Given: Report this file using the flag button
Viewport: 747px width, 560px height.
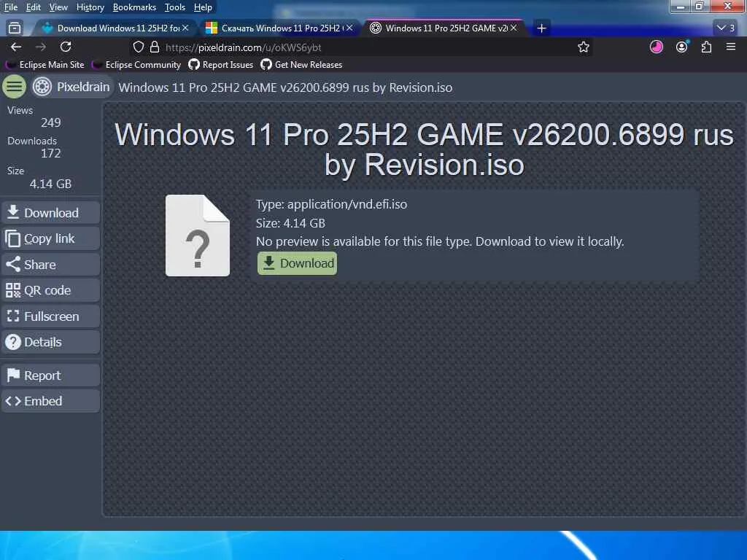Looking at the screenshot, I should tap(50, 376).
